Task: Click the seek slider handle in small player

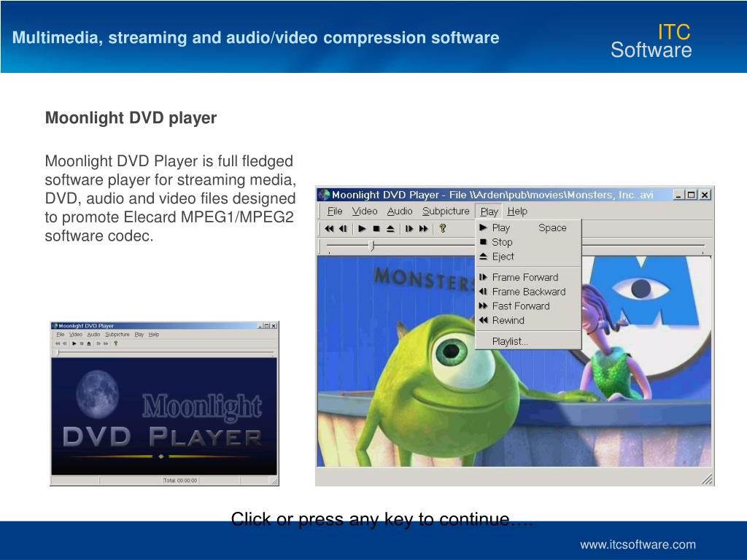Action: 58,353
